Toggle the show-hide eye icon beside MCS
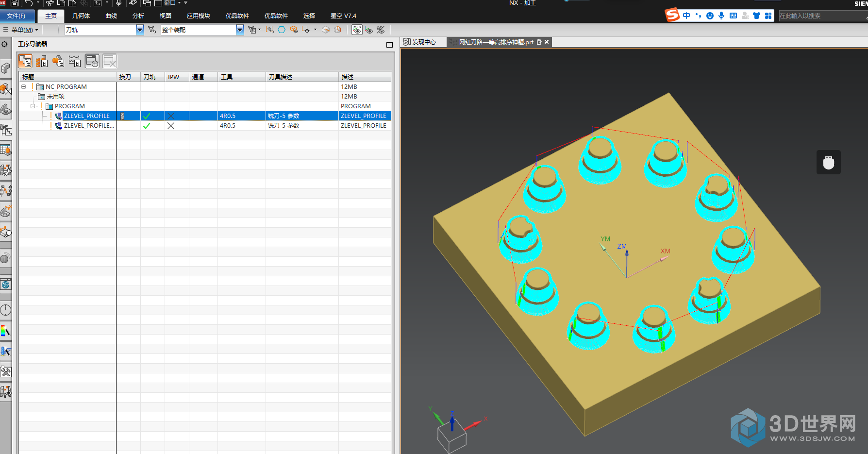Image resolution: width=868 pixels, height=454 pixels. coord(369,30)
